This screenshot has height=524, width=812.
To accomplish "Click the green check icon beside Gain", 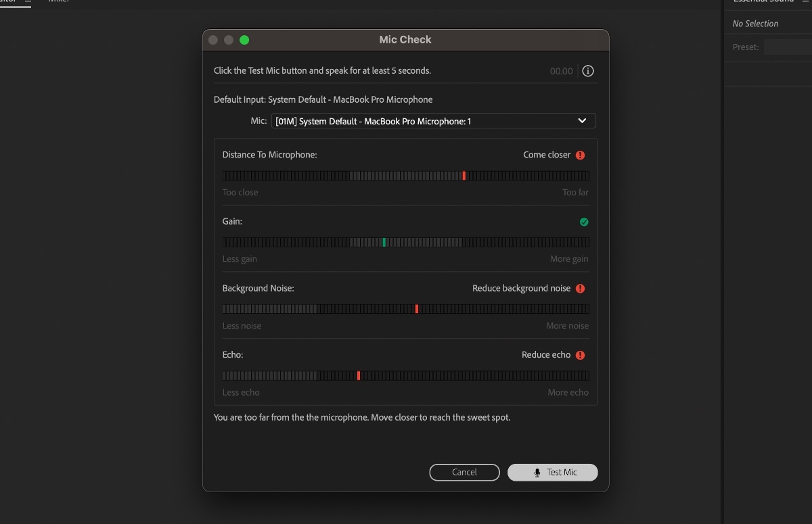I will (583, 221).
